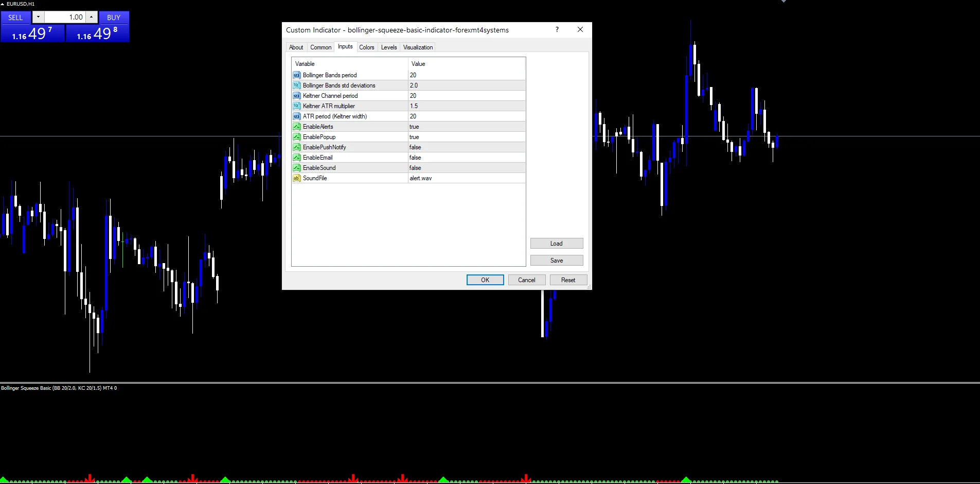
Task: Select the false value for EnableEmail
Action: click(x=467, y=158)
